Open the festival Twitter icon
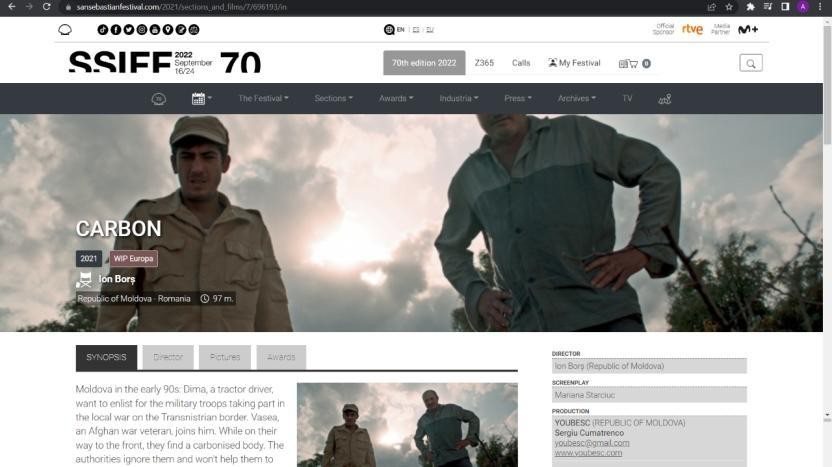This screenshot has height=467, width=832. (129, 30)
